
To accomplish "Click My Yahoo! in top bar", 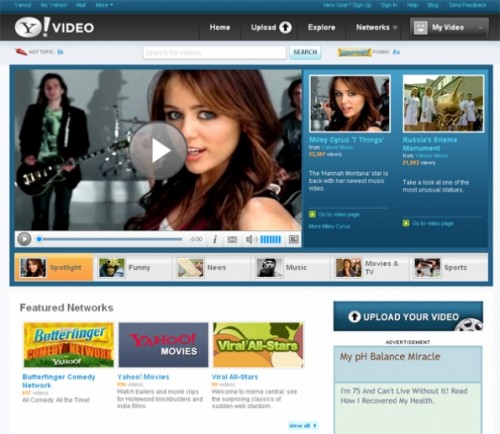I will click(54, 5).
